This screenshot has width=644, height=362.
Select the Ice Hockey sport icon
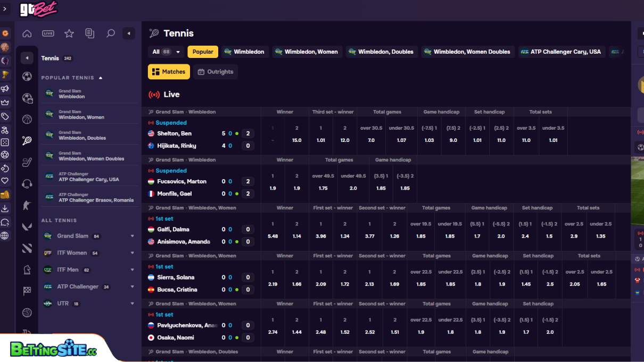[27, 162]
